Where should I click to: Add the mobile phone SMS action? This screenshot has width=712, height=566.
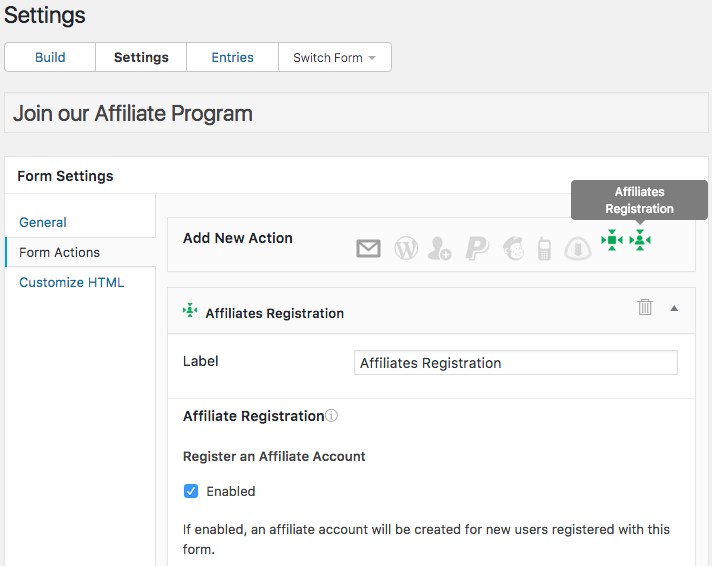coord(544,248)
